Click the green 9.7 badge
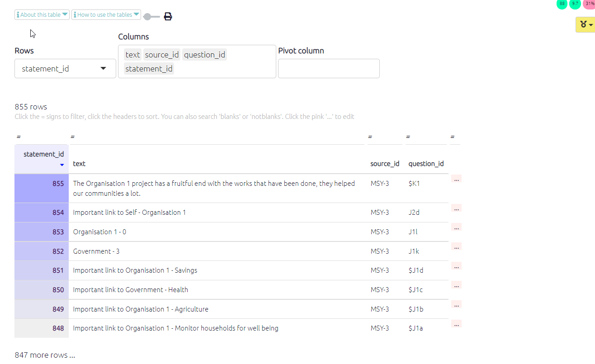595x364 pixels. 575,4
